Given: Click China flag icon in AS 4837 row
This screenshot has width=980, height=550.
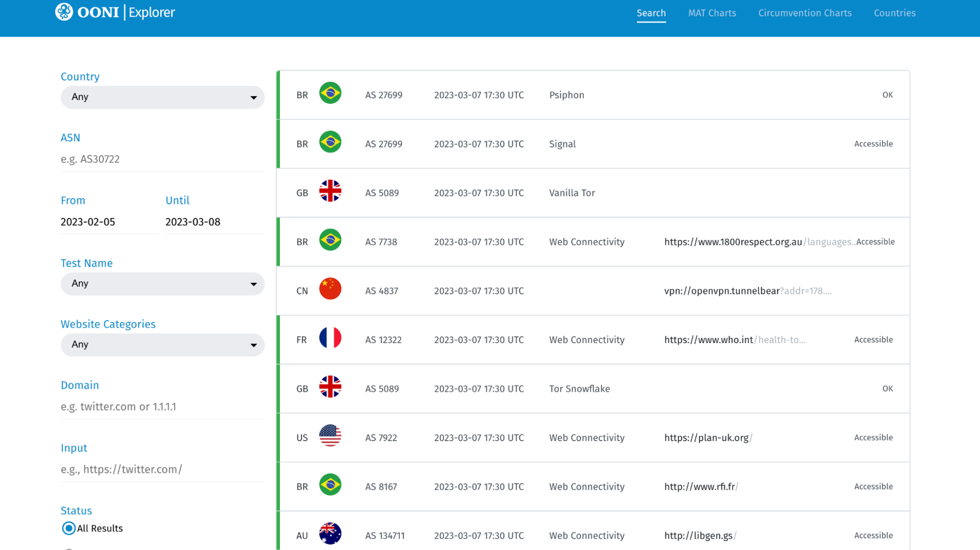Looking at the screenshot, I should tap(330, 289).
